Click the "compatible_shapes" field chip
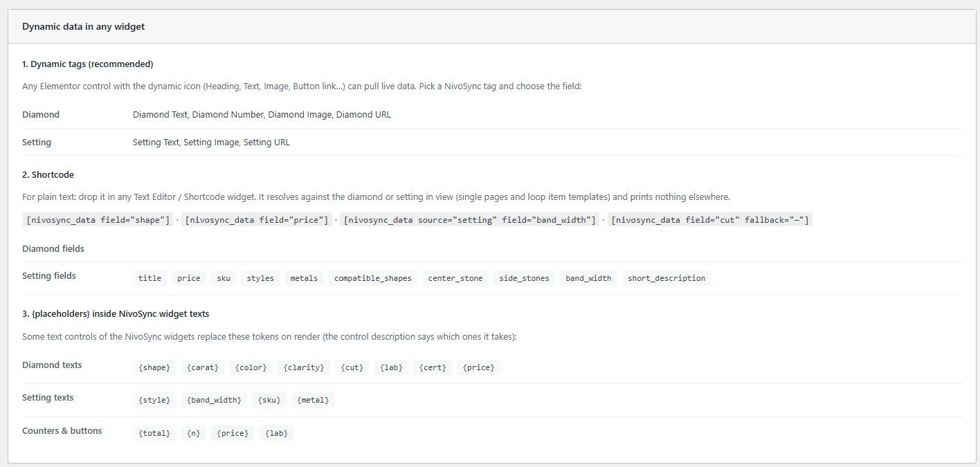 click(x=373, y=278)
